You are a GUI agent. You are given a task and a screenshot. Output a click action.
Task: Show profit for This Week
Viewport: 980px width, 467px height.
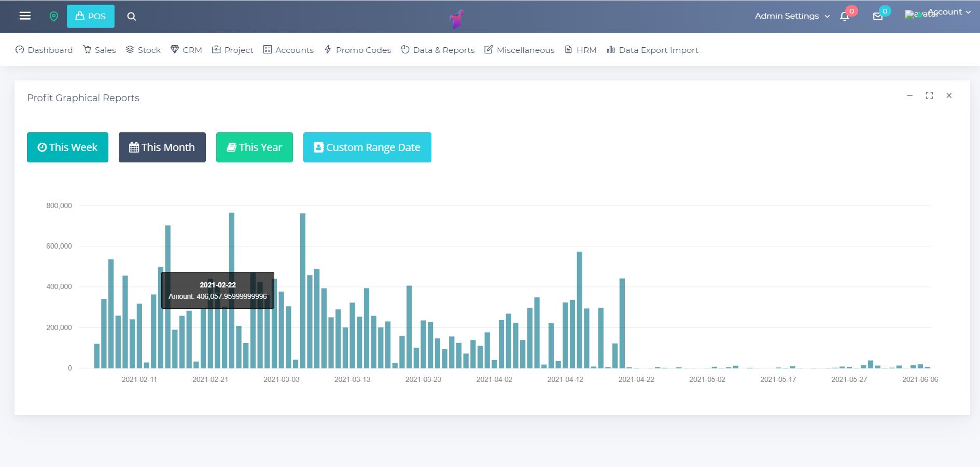point(67,147)
